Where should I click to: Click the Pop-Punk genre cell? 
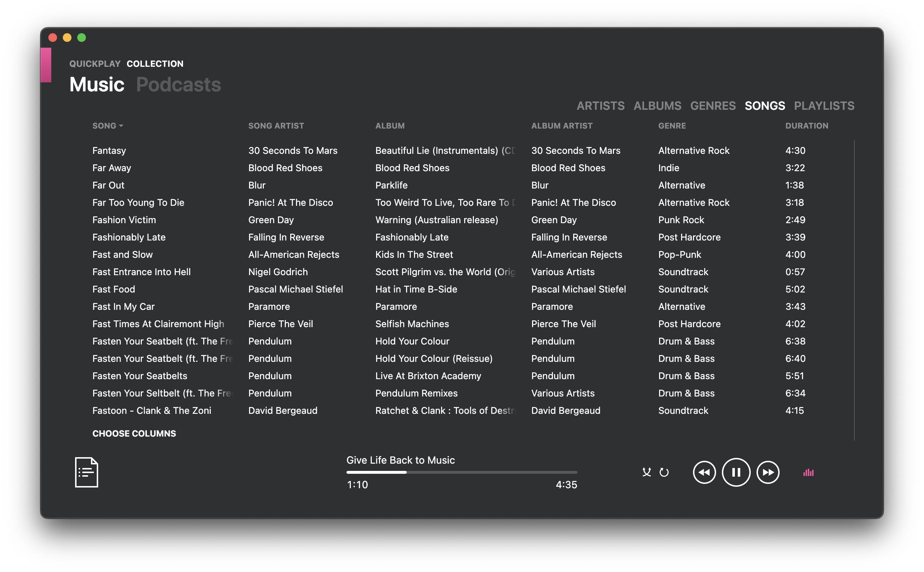click(x=679, y=255)
